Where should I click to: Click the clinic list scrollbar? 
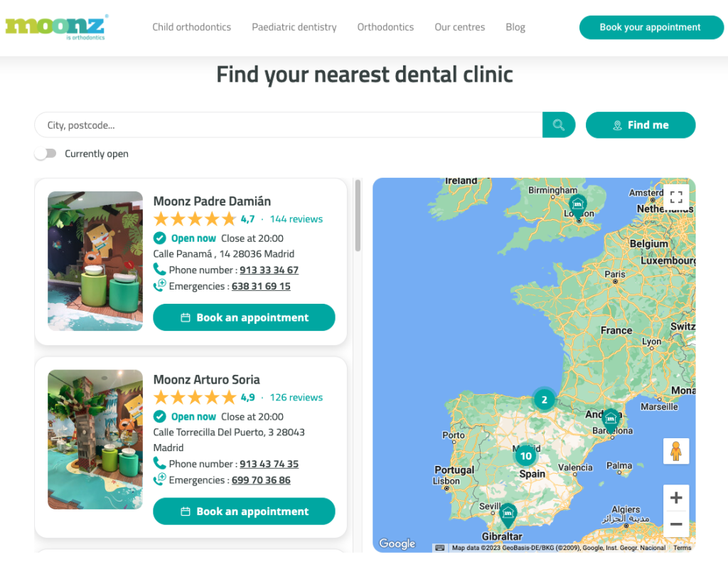tap(358, 216)
